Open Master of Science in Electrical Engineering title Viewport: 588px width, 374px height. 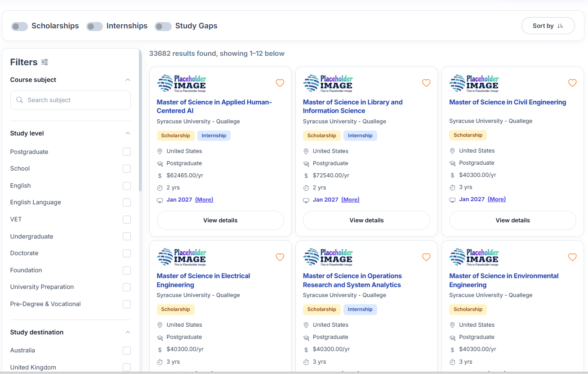pyautogui.click(x=203, y=280)
